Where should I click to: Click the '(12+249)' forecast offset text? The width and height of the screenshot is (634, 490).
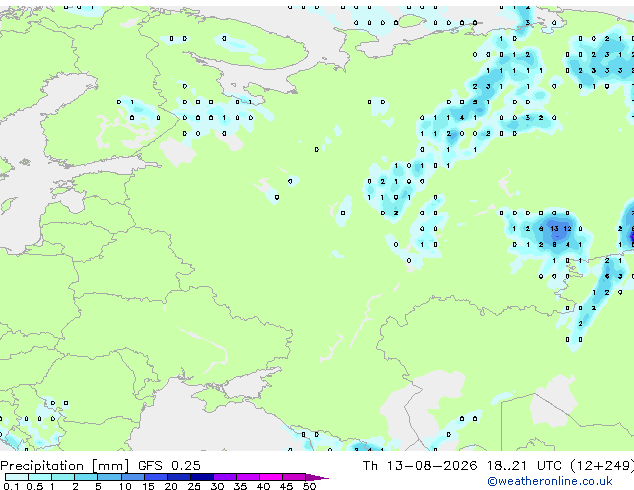pyautogui.click(x=602, y=466)
